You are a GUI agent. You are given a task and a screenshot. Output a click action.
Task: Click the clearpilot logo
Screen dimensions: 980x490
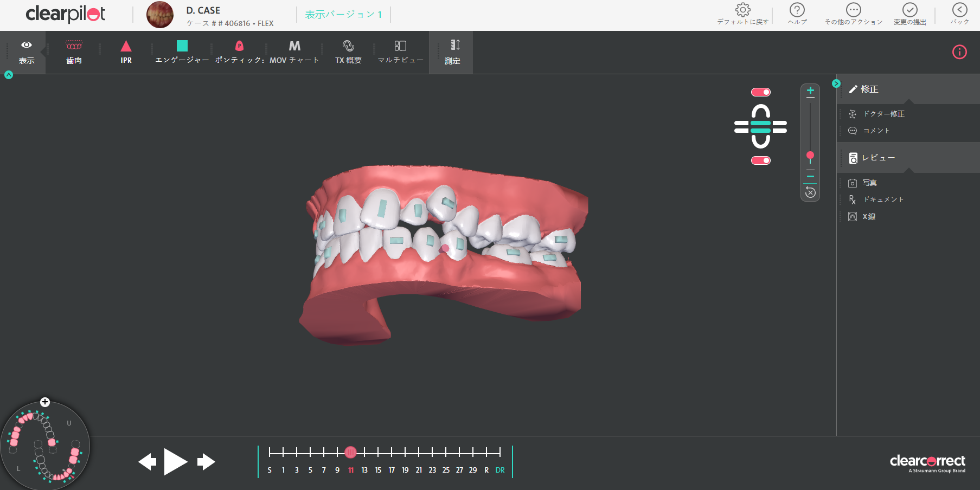66,14
